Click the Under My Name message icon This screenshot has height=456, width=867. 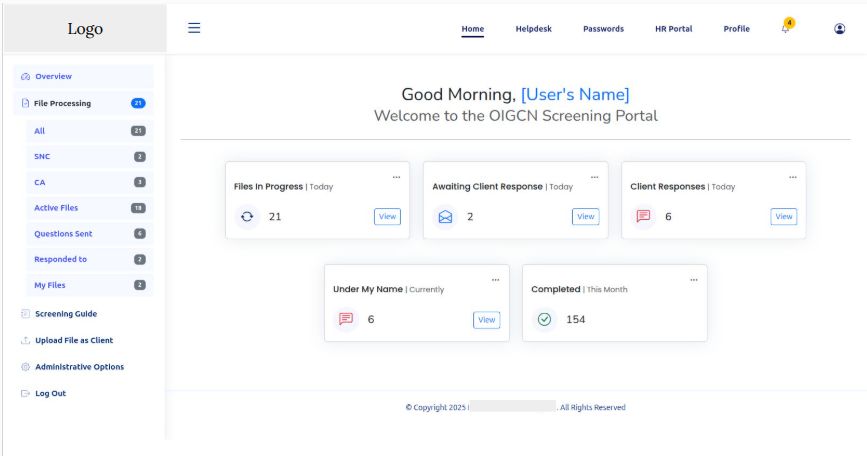click(347, 319)
